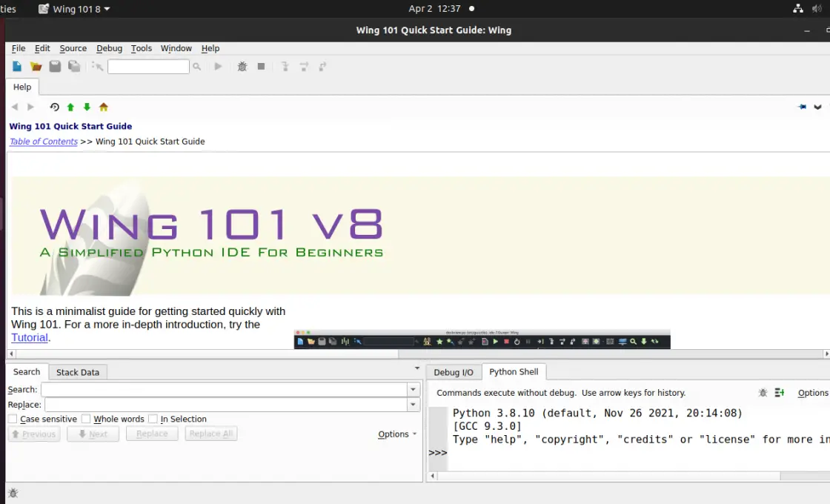
Task: Go back in Help history
Action: tap(15, 107)
